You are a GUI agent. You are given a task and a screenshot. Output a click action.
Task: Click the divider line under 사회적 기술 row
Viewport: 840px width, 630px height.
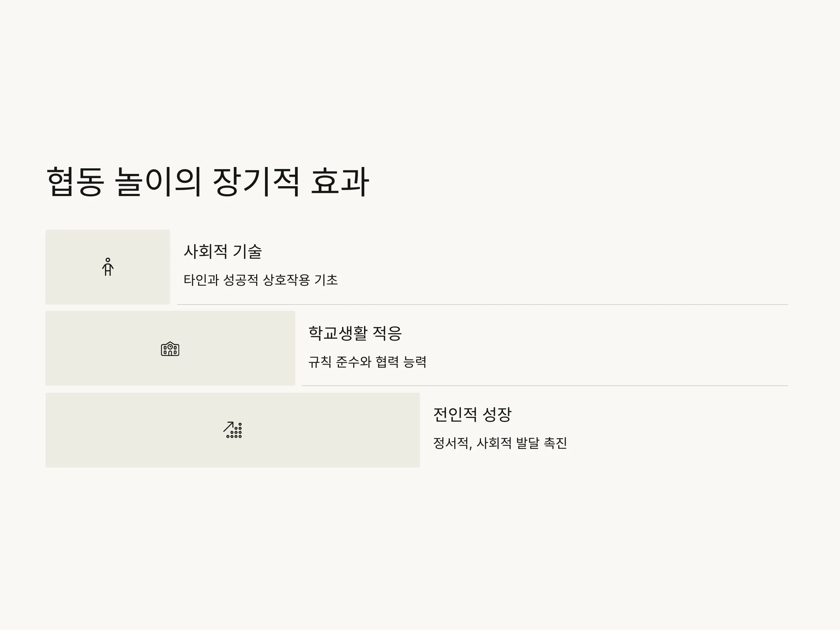(482, 304)
